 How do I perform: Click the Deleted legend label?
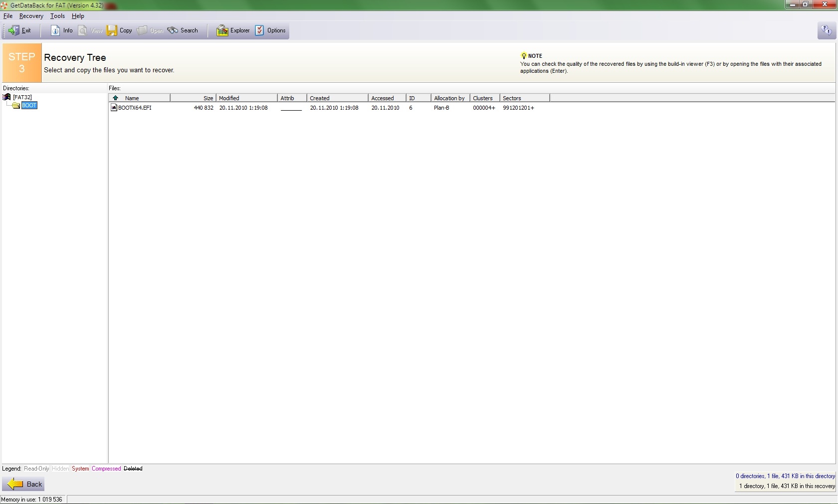tap(133, 469)
